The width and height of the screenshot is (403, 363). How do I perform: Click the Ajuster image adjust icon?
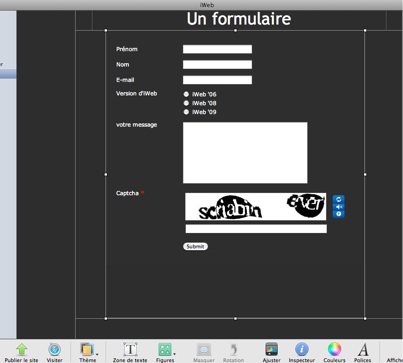pyautogui.click(x=271, y=350)
